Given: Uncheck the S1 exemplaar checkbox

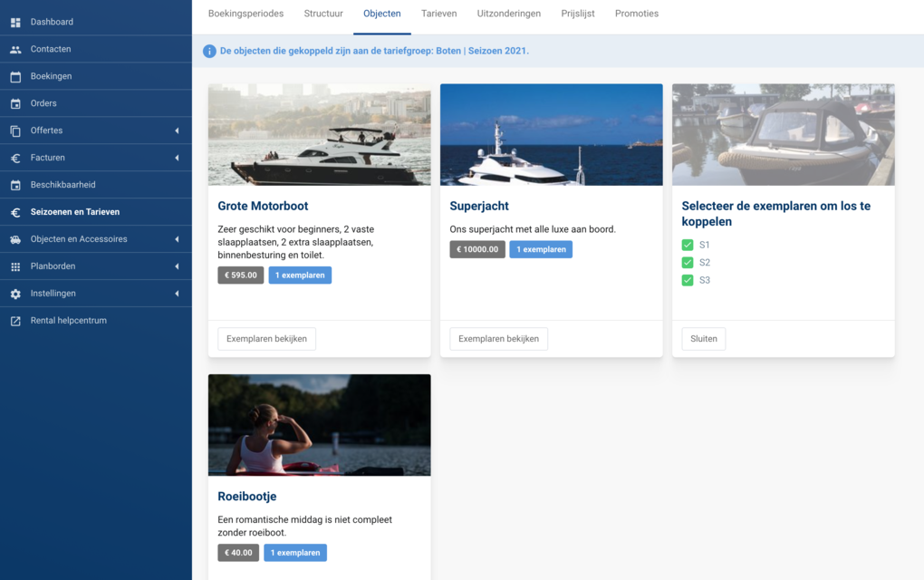Looking at the screenshot, I should 688,245.
